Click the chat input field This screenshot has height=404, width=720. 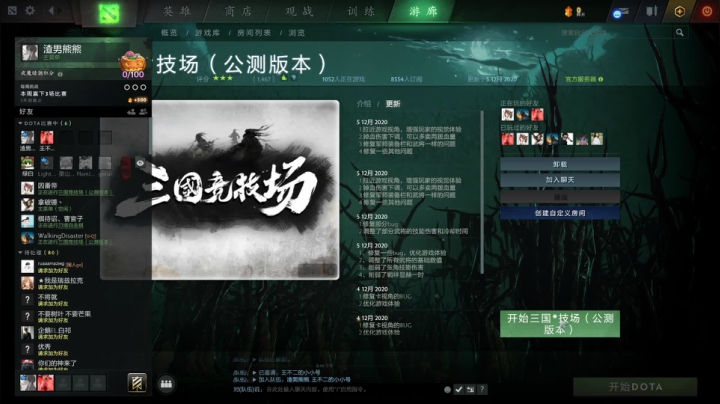(x=335, y=389)
